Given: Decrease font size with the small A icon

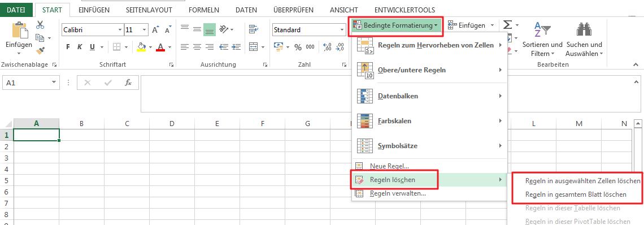Looking at the screenshot, I should tap(168, 30).
